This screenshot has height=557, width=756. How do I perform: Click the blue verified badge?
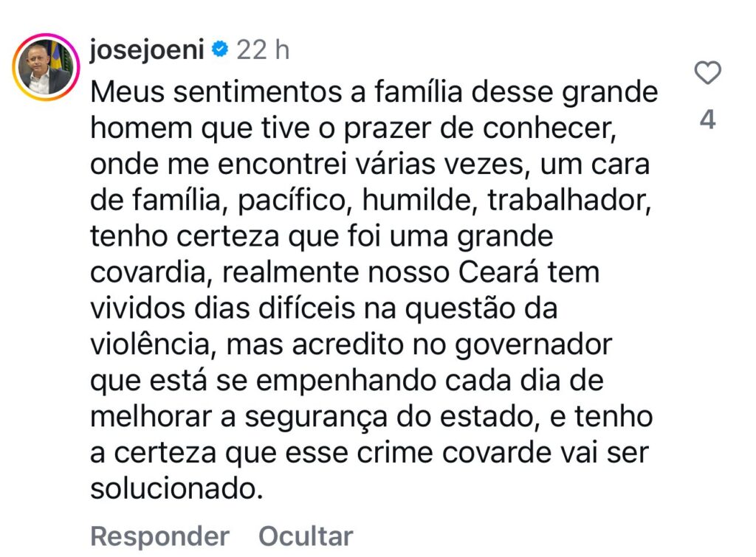pyautogui.click(x=220, y=49)
